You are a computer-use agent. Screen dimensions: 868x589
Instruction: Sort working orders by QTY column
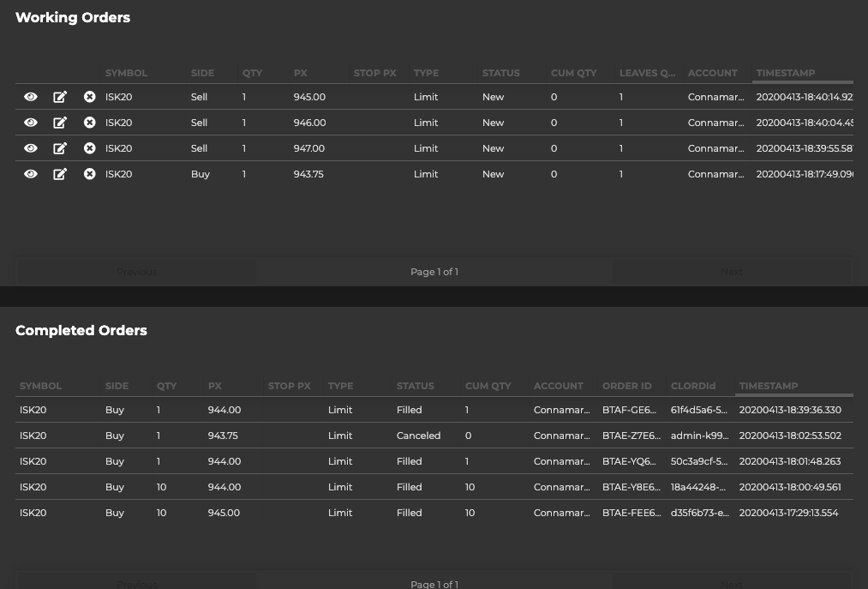pyautogui.click(x=252, y=73)
